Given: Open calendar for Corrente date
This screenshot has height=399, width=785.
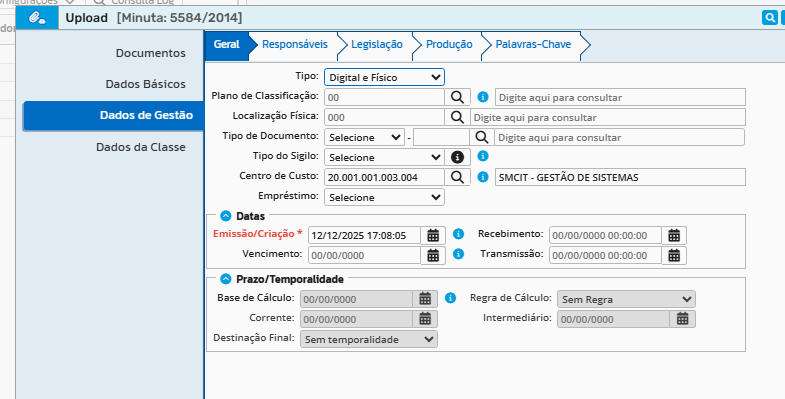Looking at the screenshot, I should click(425, 319).
